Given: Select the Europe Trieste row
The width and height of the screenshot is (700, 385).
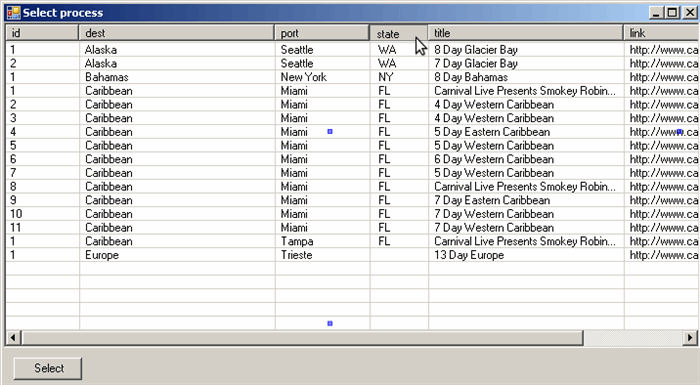Looking at the screenshot, I should click(352, 255).
